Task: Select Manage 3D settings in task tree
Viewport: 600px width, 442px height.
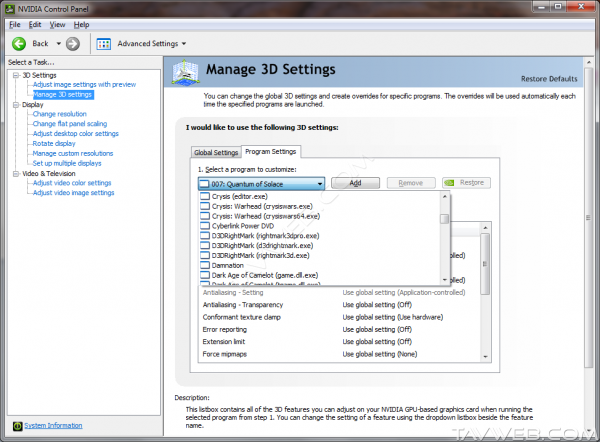Action: point(63,95)
